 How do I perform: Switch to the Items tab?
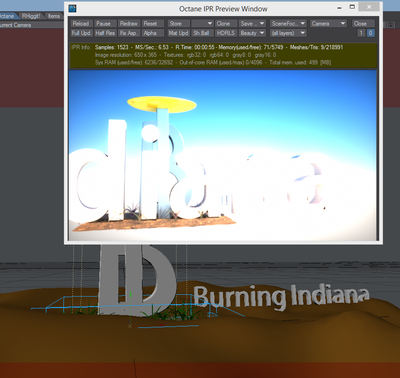54,16
